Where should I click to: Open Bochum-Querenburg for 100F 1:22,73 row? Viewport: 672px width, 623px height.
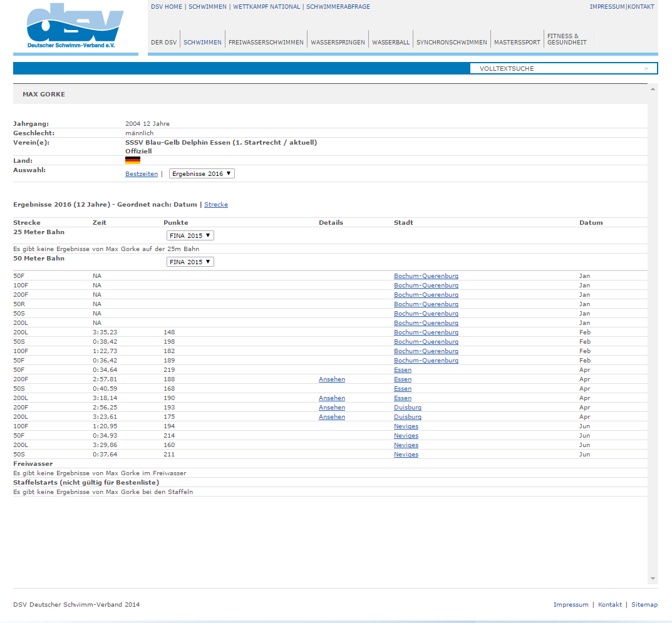(426, 351)
